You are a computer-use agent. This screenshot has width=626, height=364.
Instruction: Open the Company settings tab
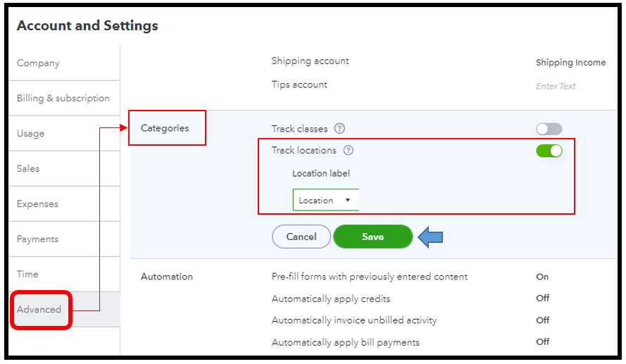coord(38,63)
